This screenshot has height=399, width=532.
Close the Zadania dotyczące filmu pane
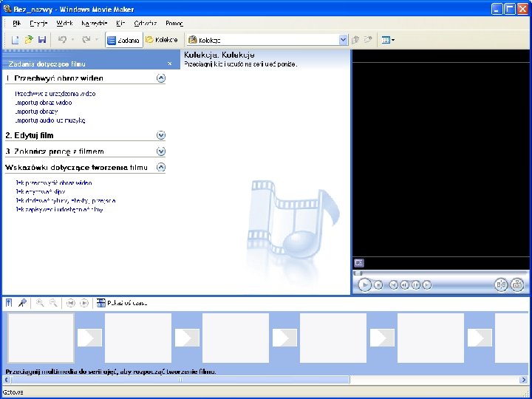pos(170,64)
